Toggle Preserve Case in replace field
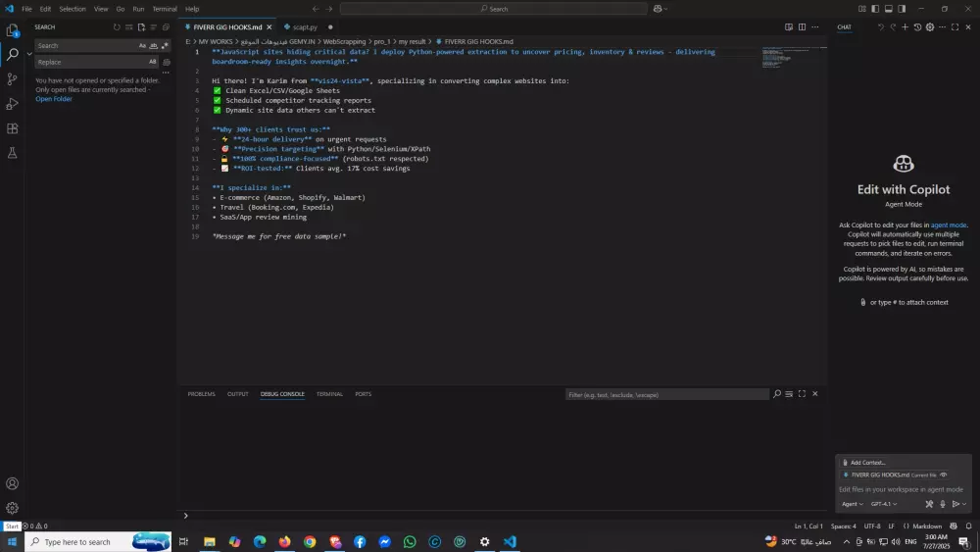 (x=153, y=62)
